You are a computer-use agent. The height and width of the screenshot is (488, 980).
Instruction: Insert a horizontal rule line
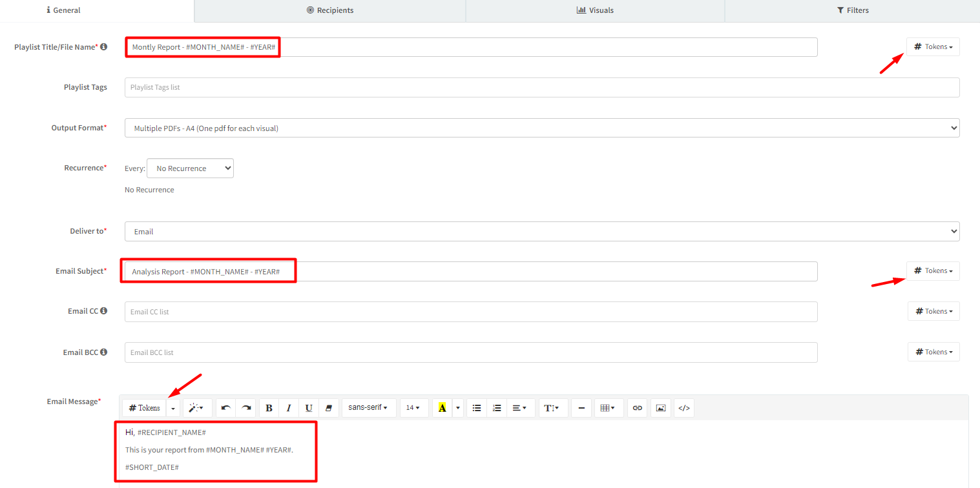coord(581,408)
